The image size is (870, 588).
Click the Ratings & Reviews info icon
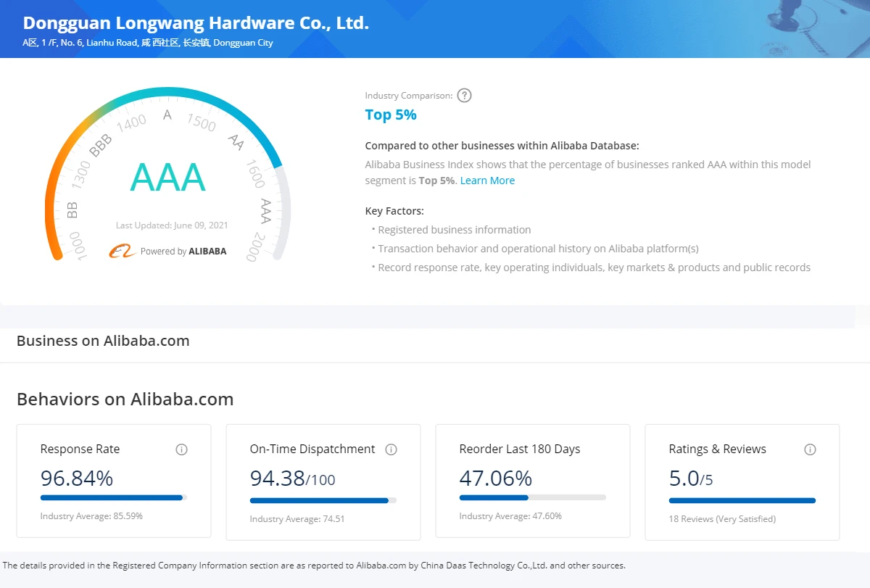tap(811, 450)
